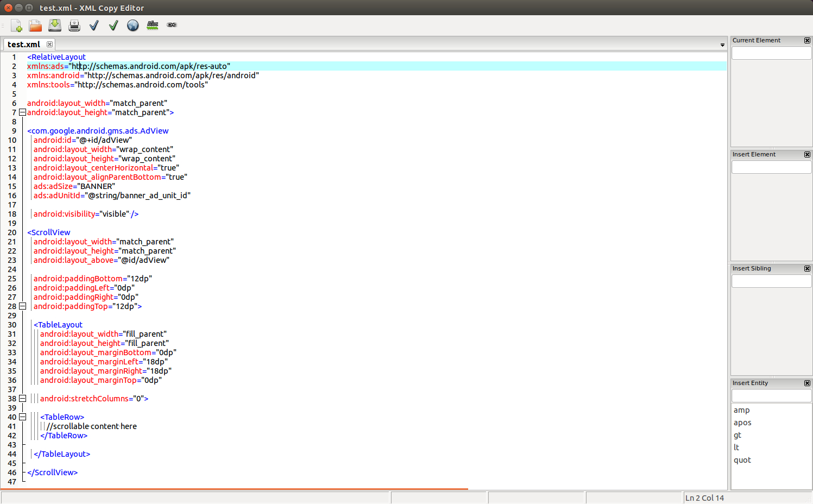Image resolution: width=813 pixels, height=504 pixels.
Task: Click the globe toolbar icon
Action: [133, 25]
